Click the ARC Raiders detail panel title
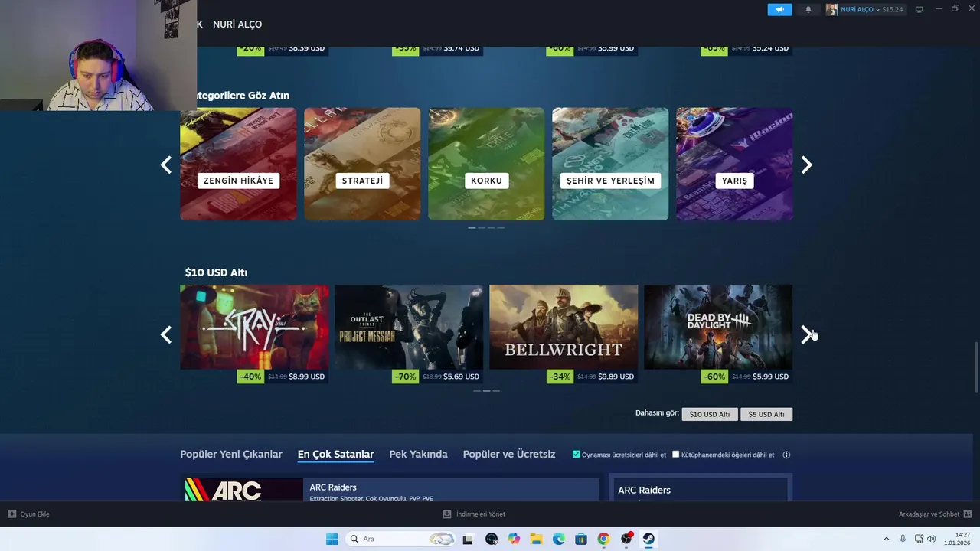The image size is (980, 551). (x=644, y=490)
